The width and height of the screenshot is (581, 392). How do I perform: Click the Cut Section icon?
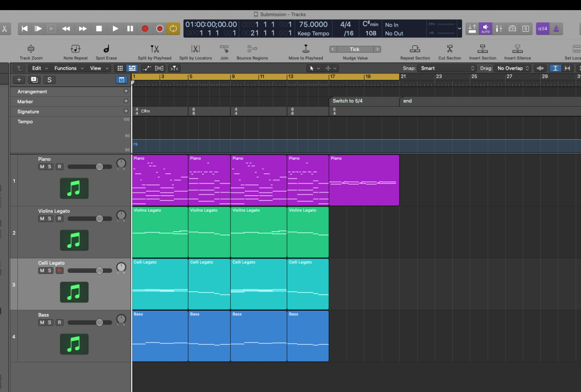[450, 49]
